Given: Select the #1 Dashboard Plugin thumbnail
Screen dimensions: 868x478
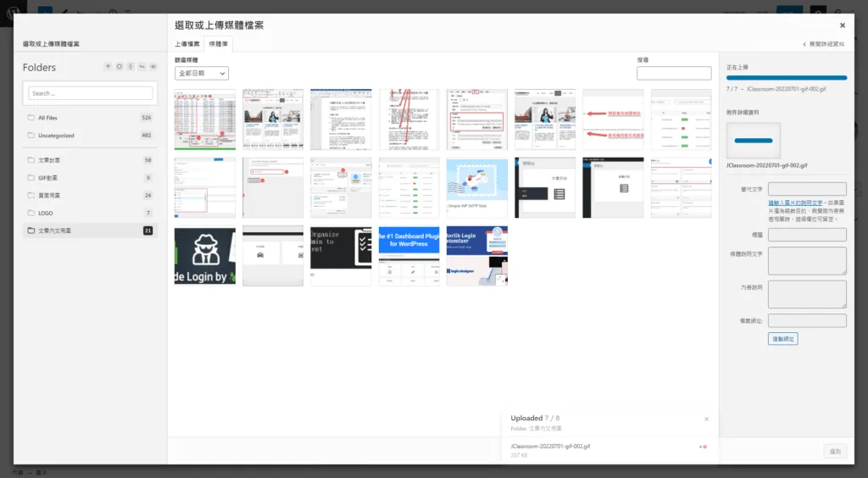Looking at the screenshot, I should [x=409, y=256].
